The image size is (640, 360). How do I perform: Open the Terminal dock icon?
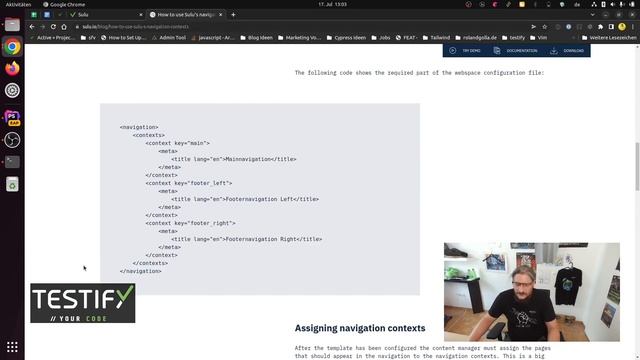pos(12,162)
